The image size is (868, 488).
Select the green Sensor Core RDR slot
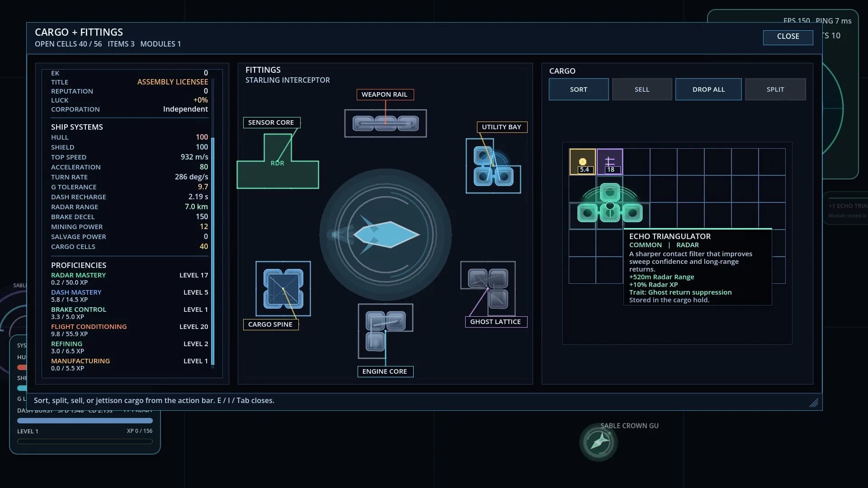click(x=278, y=161)
